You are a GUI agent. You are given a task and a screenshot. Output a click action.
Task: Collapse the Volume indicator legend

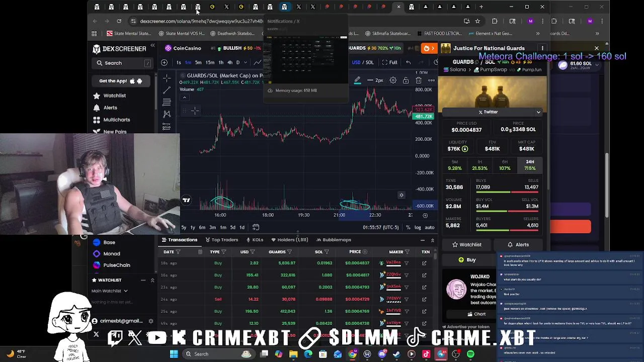(x=184, y=98)
